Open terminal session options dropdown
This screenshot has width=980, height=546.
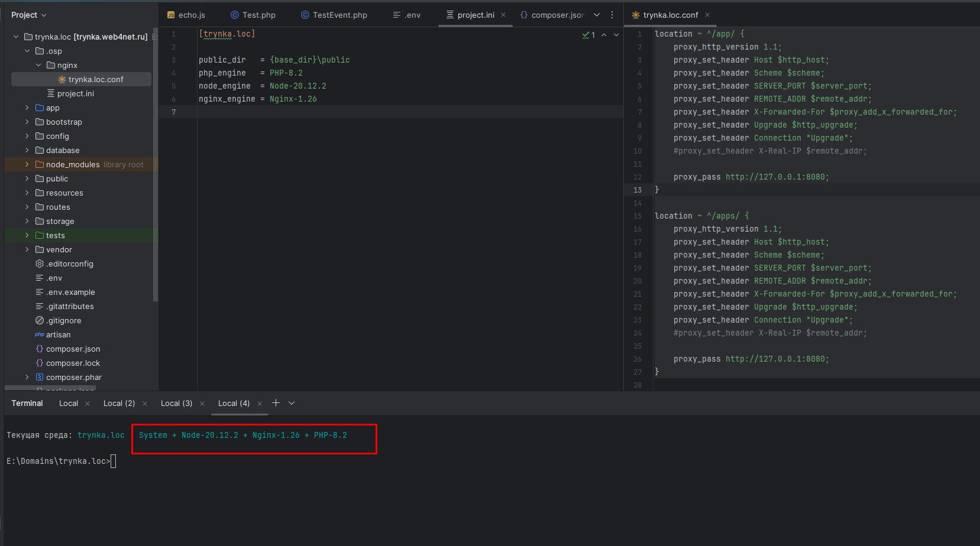[x=292, y=403]
